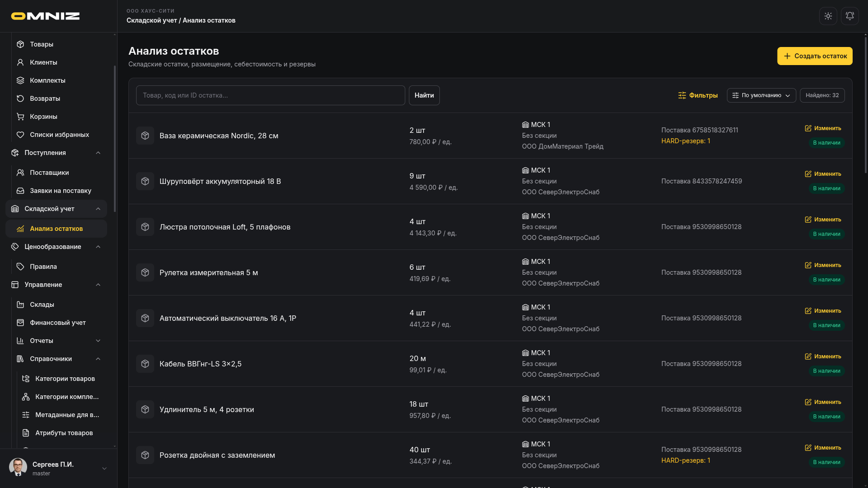Toggle the light/dark theme sun icon
This screenshot has height=488, width=868.
tap(828, 16)
